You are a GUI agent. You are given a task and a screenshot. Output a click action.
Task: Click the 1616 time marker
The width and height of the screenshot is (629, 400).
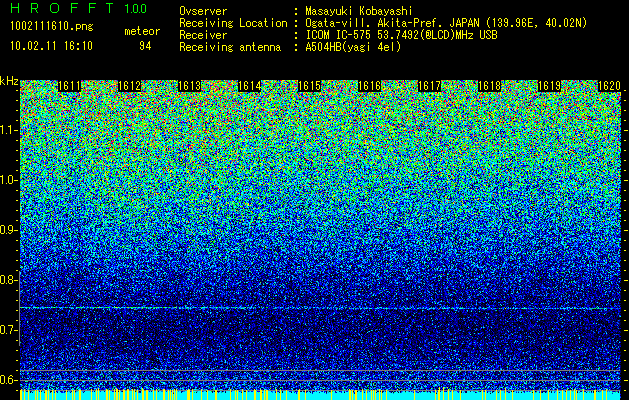coord(369,86)
